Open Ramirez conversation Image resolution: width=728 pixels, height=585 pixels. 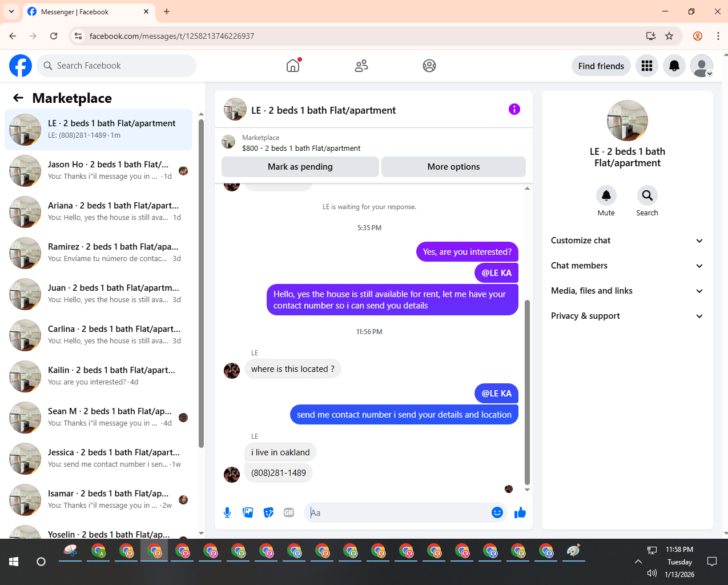coord(99,253)
